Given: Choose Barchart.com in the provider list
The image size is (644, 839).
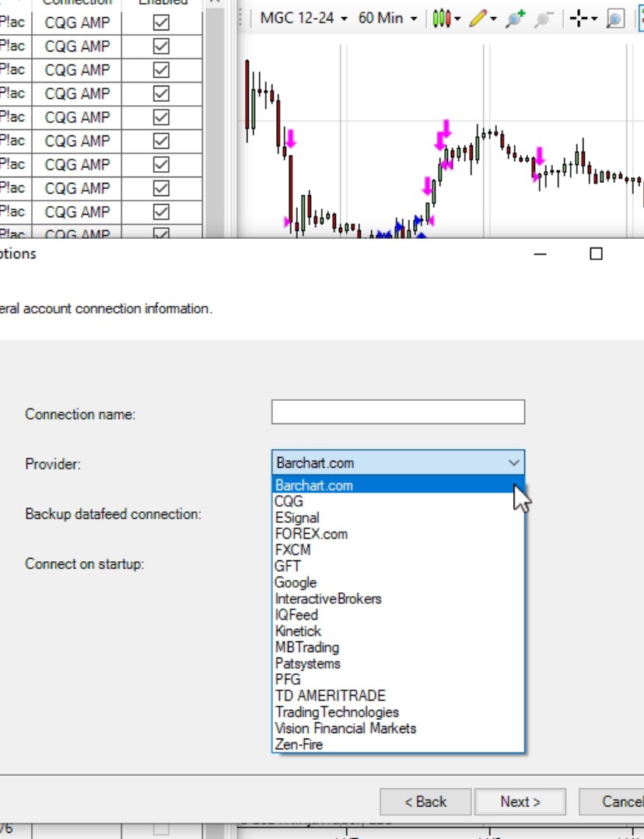Looking at the screenshot, I should coord(398,486).
